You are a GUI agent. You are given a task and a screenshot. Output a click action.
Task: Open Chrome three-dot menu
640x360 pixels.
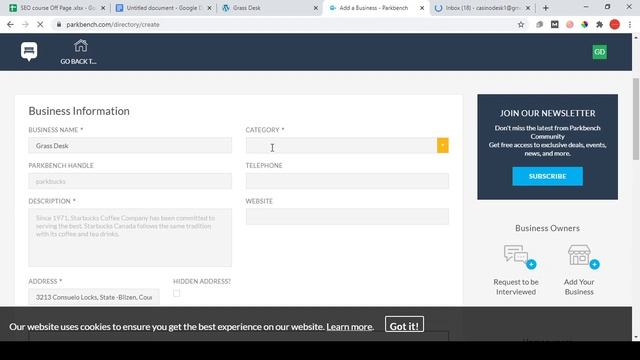(x=630, y=24)
